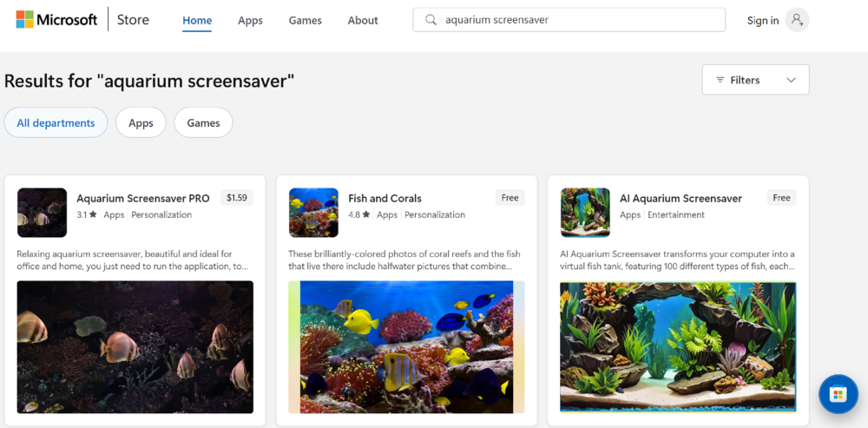Click the user account avatar icon

point(797,20)
